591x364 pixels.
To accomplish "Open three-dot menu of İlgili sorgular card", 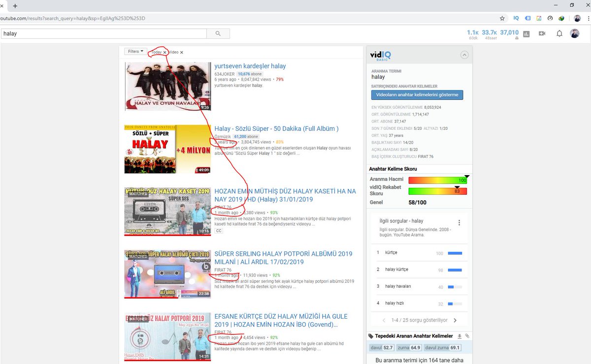I will pos(459,222).
